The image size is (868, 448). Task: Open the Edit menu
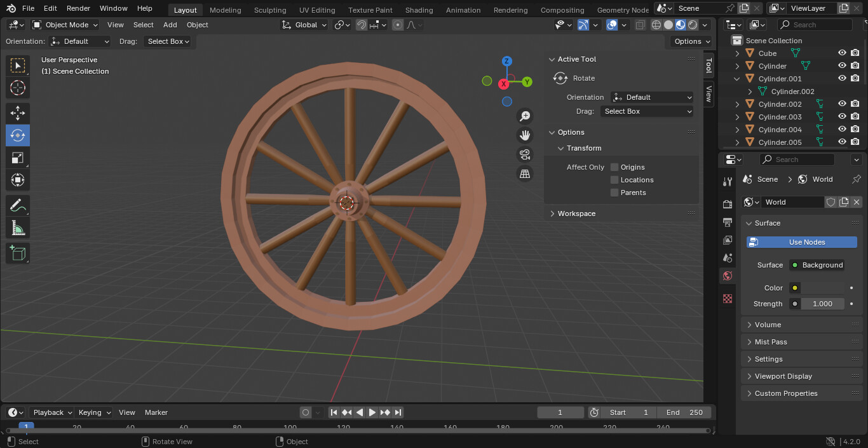point(50,8)
